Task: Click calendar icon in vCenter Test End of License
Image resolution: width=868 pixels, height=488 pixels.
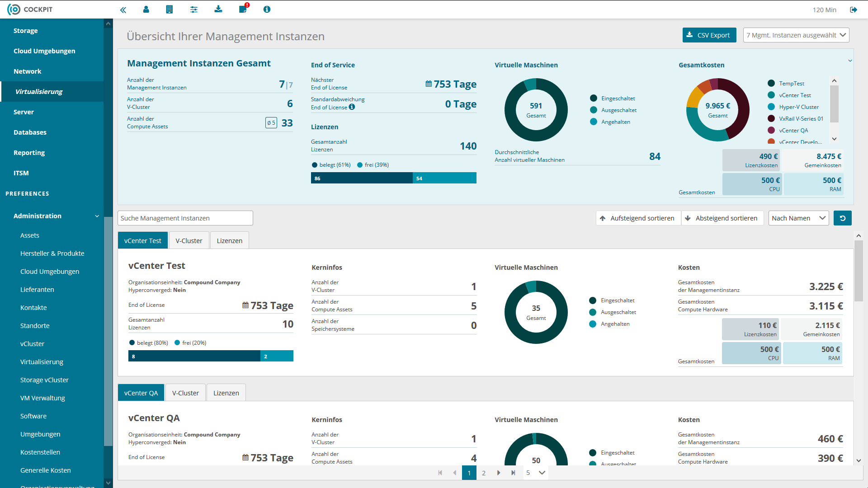Action: [245, 305]
